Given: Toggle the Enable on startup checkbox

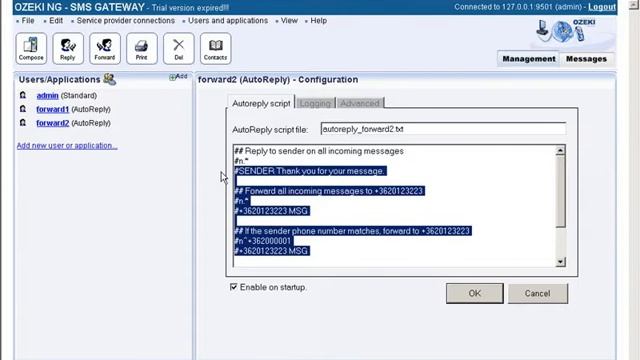Looking at the screenshot, I should (233, 287).
